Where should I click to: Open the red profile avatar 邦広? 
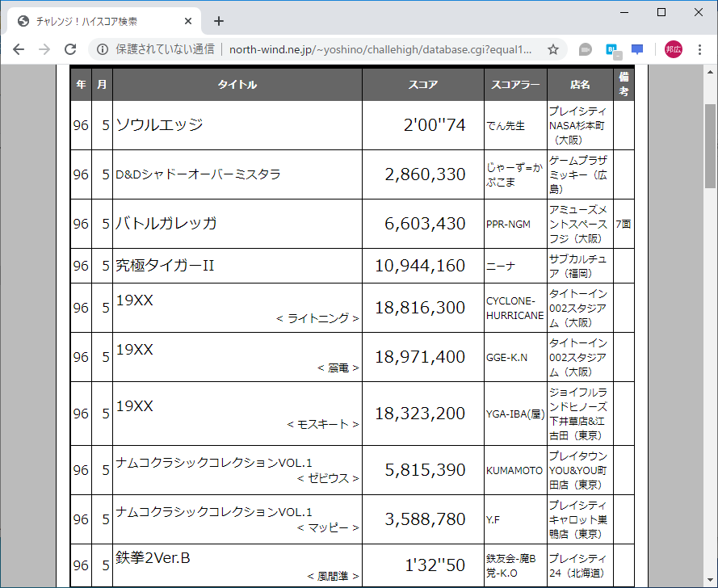coord(673,49)
